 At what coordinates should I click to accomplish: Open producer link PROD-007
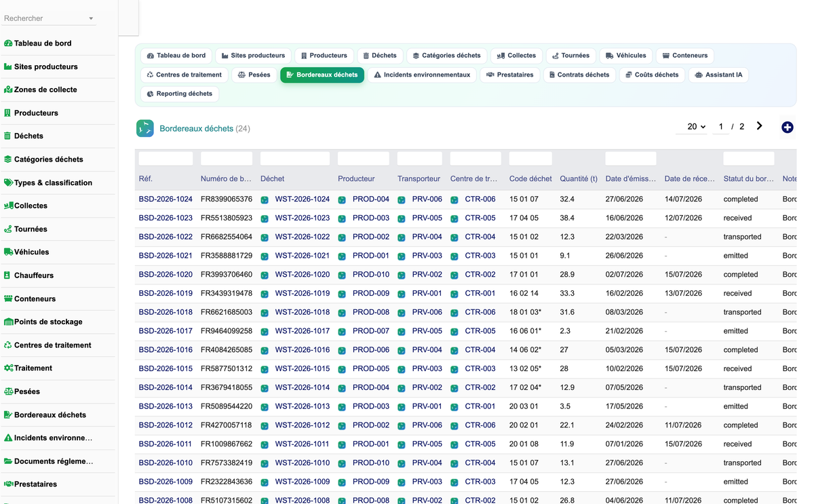(x=371, y=332)
